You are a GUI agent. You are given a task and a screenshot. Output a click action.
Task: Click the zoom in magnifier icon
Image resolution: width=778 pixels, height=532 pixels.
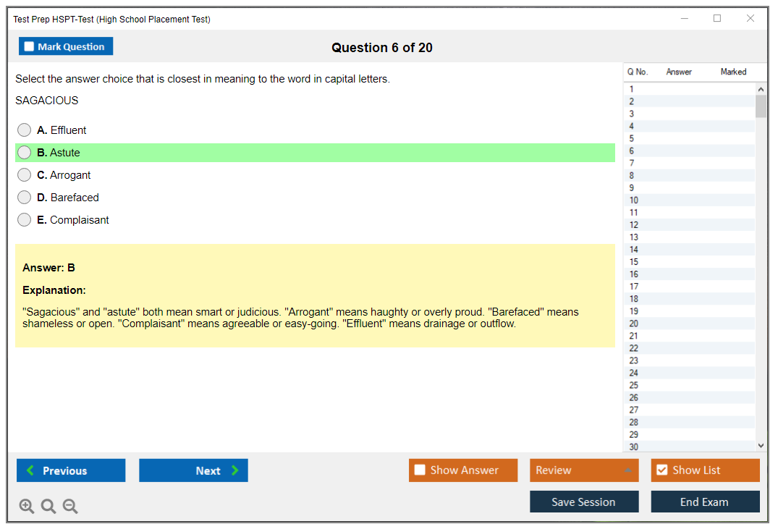pyautogui.click(x=27, y=507)
